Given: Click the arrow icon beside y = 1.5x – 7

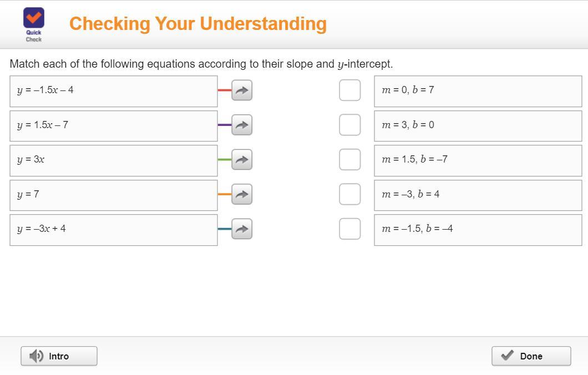Looking at the screenshot, I should (x=242, y=125).
